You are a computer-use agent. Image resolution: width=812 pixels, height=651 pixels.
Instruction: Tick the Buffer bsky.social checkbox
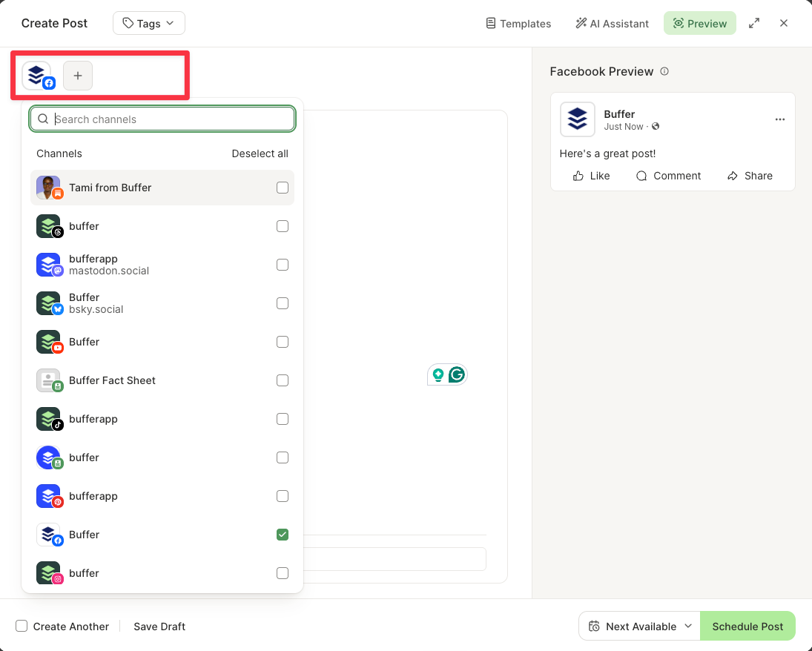[283, 303]
